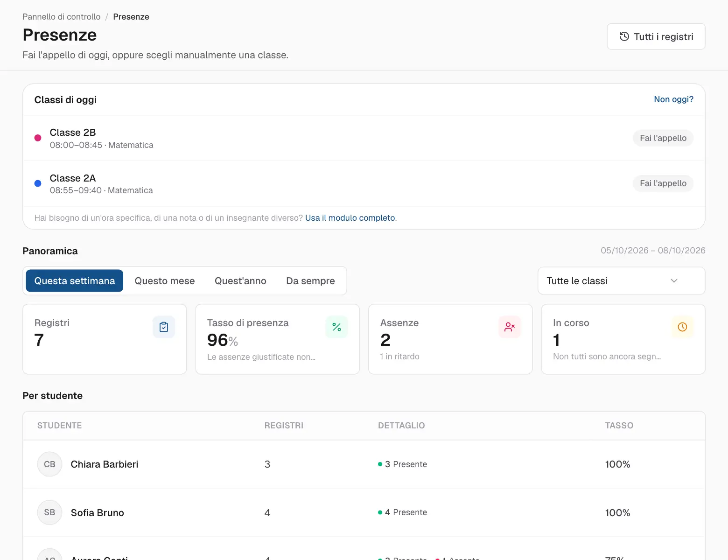The height and width of the screenshot is (560, 728).
Task: Click the history icon in Tutti i registri
Action: [624, 36]
